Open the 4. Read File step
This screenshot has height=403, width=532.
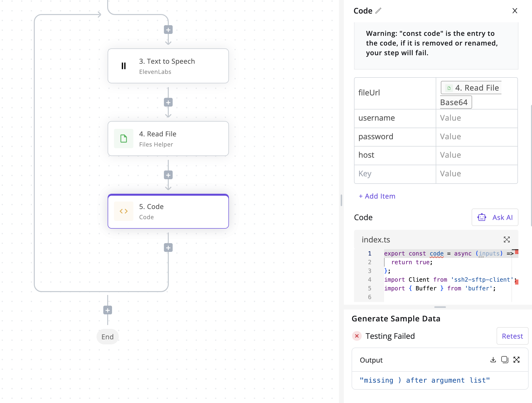168,139
